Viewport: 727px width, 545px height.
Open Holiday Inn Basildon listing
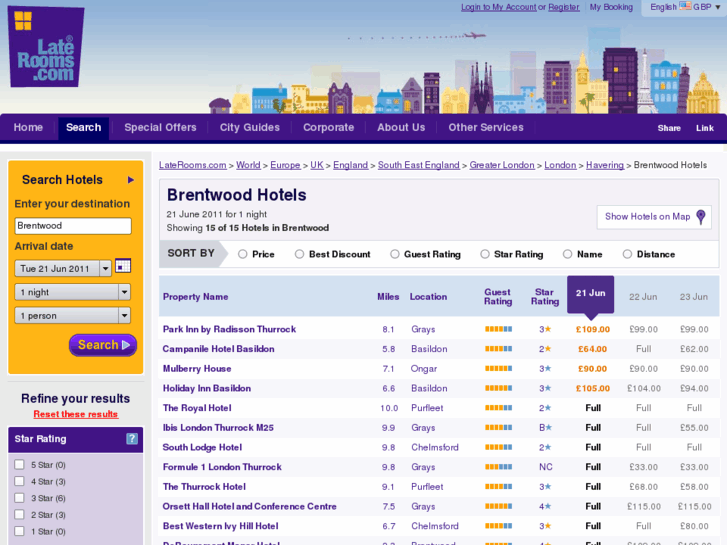point(207,388)
